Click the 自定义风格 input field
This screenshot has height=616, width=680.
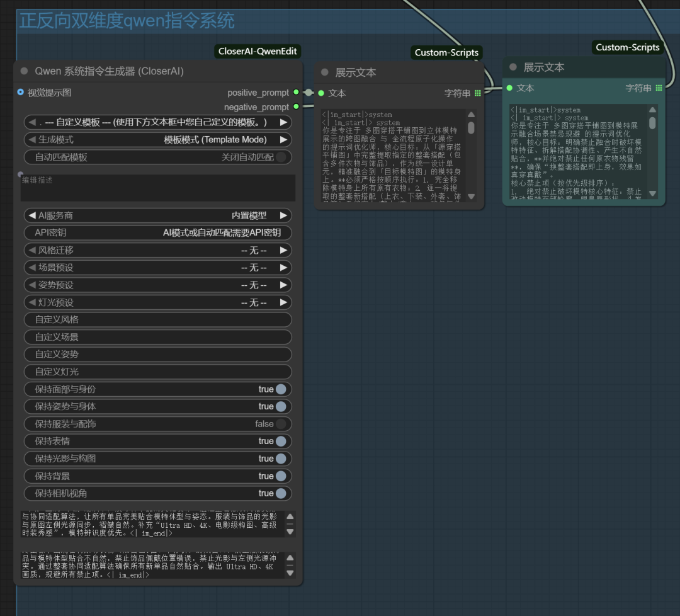(158, 320)
